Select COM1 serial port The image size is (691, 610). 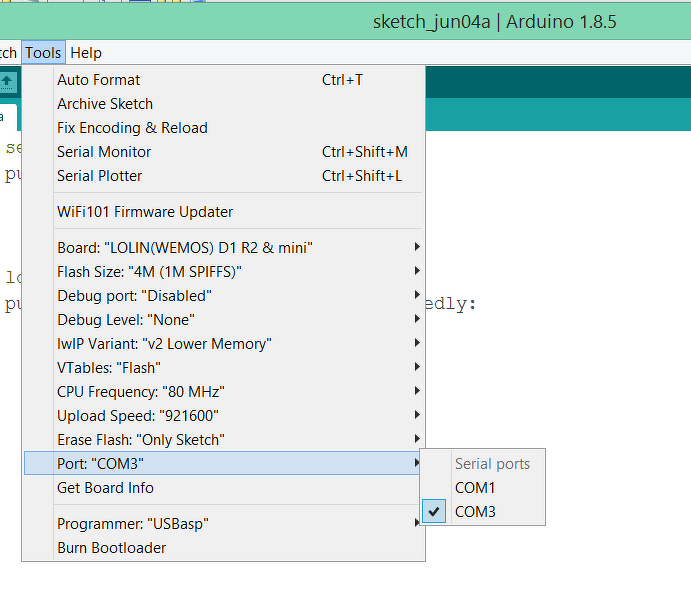coord(483,488)
